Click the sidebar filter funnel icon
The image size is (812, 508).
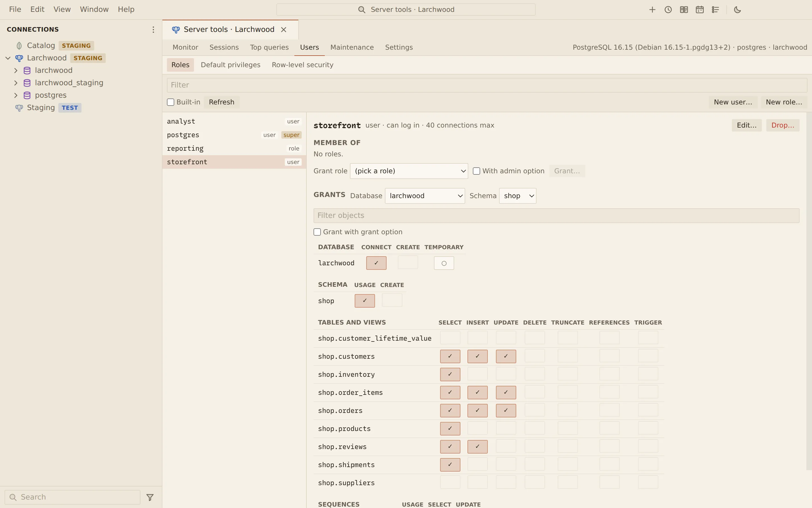pyautogui.click(x=150, y=497)
